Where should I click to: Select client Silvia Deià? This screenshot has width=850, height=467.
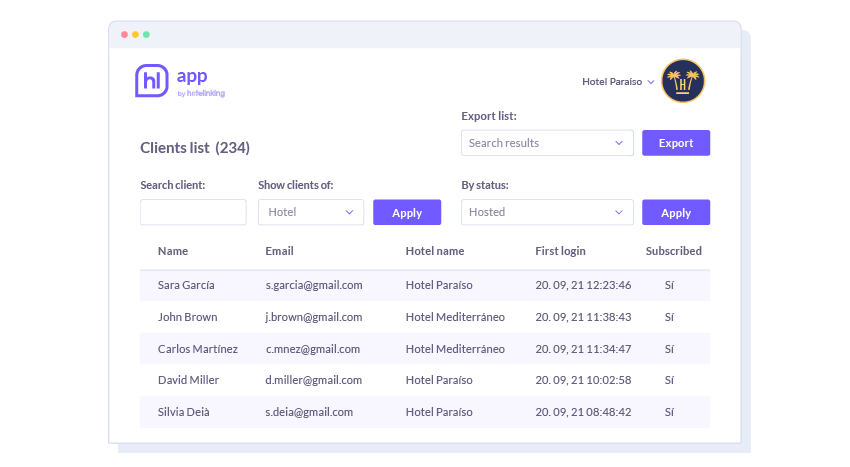(x=183, y=412)
